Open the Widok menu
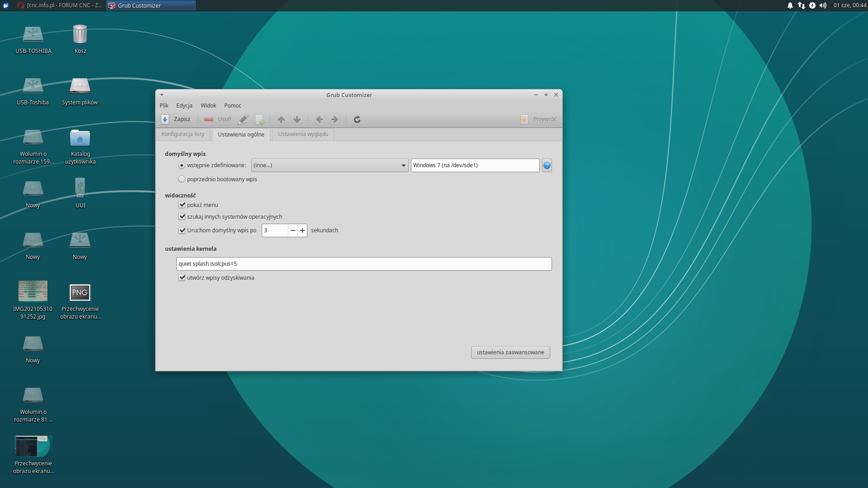The width and height of the screenshot is (868, 488). (x=208, y=106)
